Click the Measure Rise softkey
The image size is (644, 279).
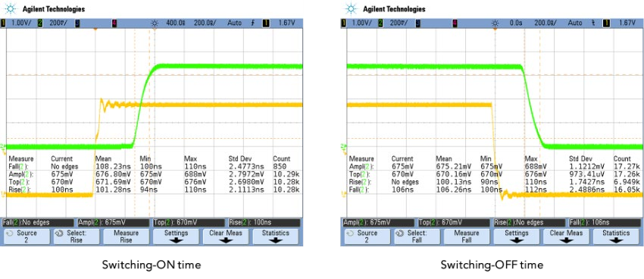pyautogui.click(x=126, y=237)
